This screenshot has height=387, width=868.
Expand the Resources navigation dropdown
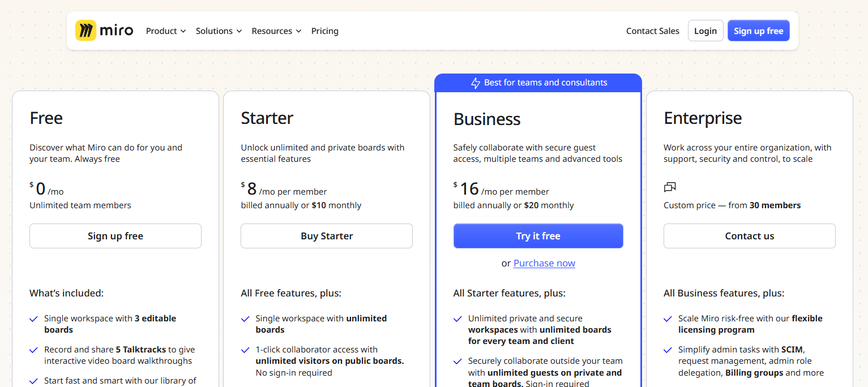(x=276, y=31)
